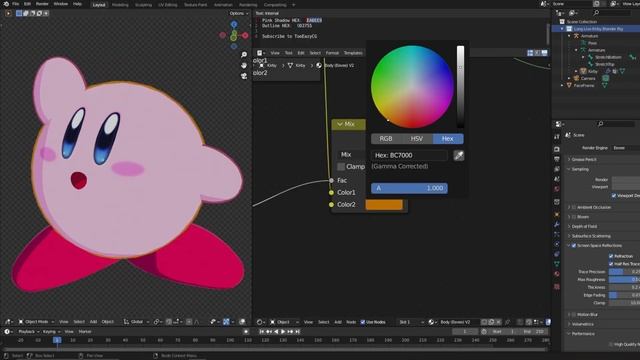
Task: Enable the Motion Blur checkbox
Action: (574, 315)
